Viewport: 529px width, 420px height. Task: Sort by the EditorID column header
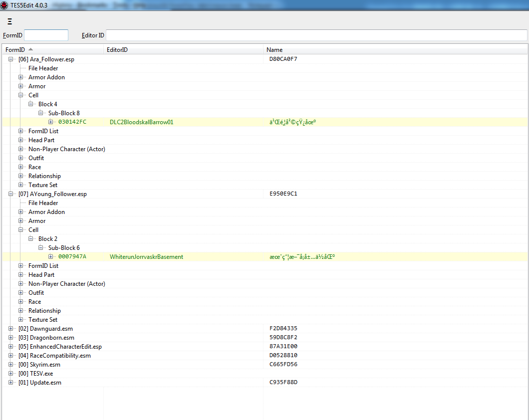[x=183, y=49]
